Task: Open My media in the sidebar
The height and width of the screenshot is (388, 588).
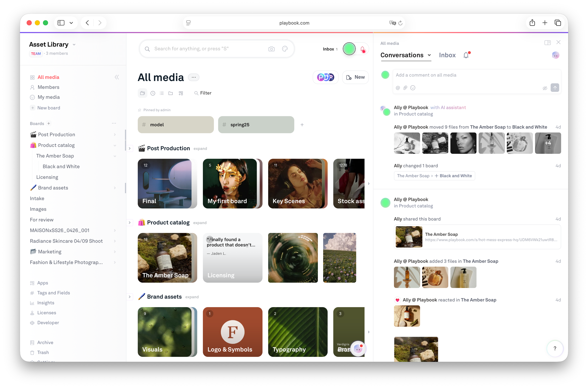Action: (x=49, y=97)
